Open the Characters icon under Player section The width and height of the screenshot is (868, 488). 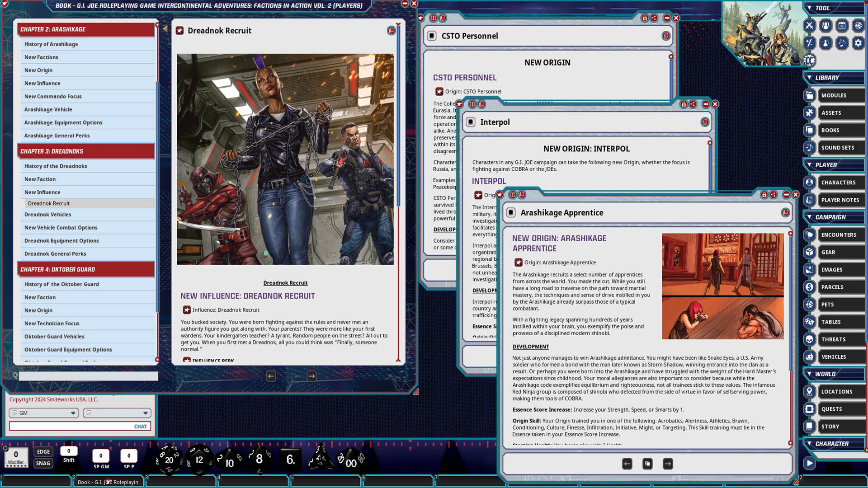pyautogui.click(x=809, y=182)
